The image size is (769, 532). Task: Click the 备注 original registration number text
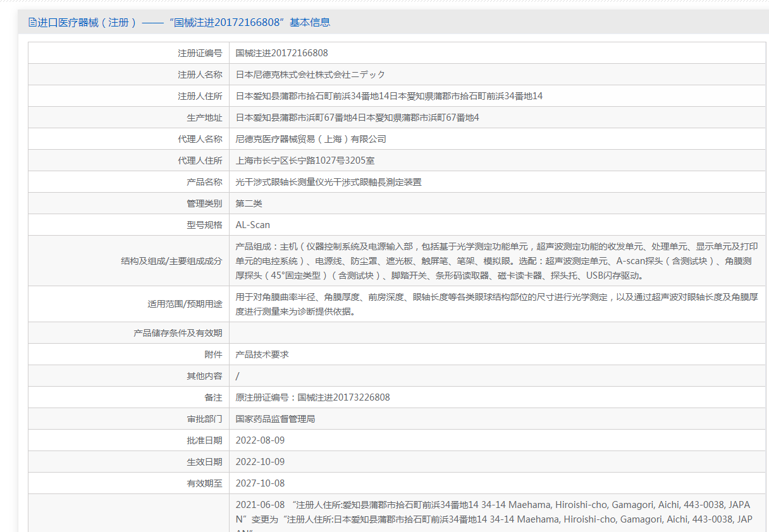(x=312, y=397)
